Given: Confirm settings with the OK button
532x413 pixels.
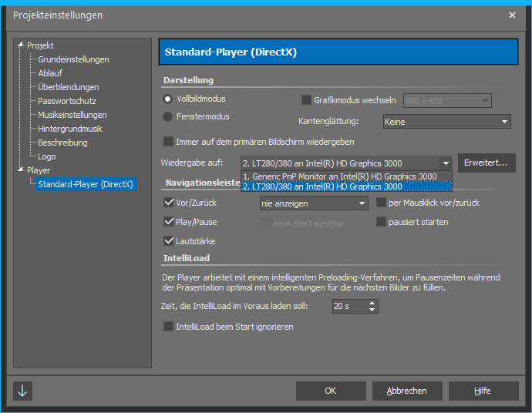Looking at the screenshot, I should point(330,391).
